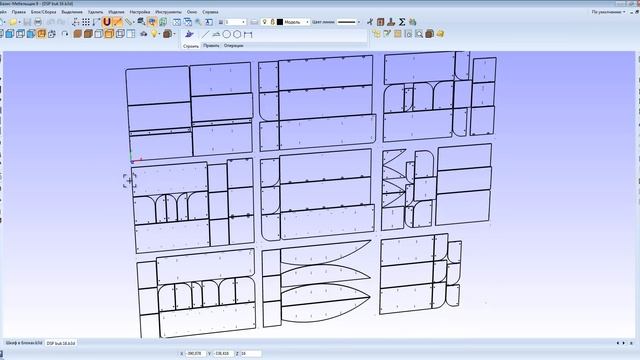Click the stamp tool icon
The image size is (640, 360).
tap(391, 22)
